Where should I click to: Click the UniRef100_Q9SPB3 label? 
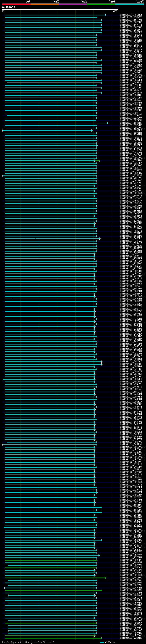(131, 110)
